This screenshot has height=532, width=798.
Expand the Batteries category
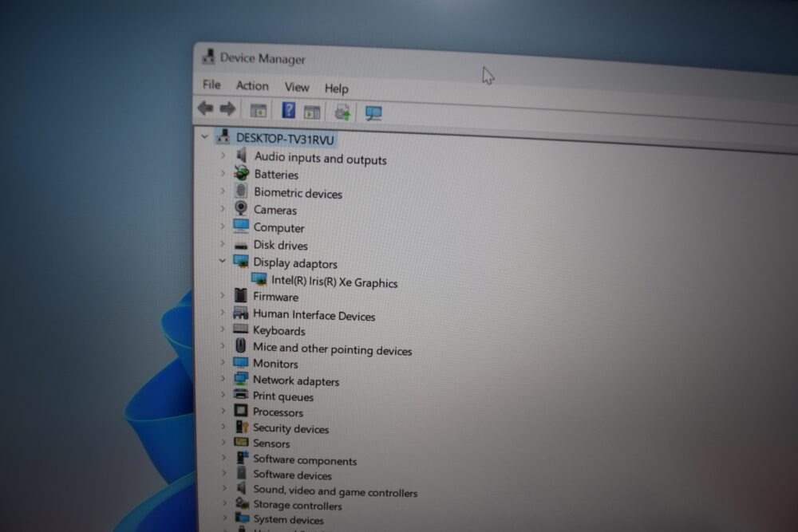click(x=223, y=173)
